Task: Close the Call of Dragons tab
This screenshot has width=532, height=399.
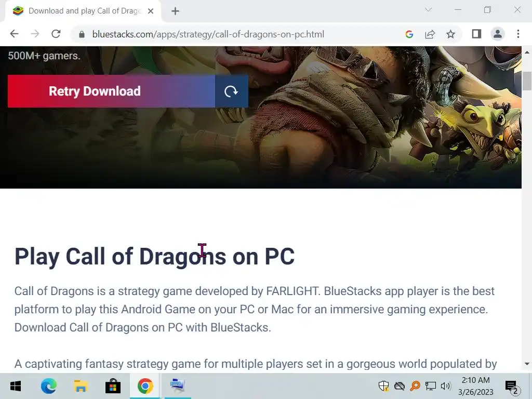Action: coord(151,11)
